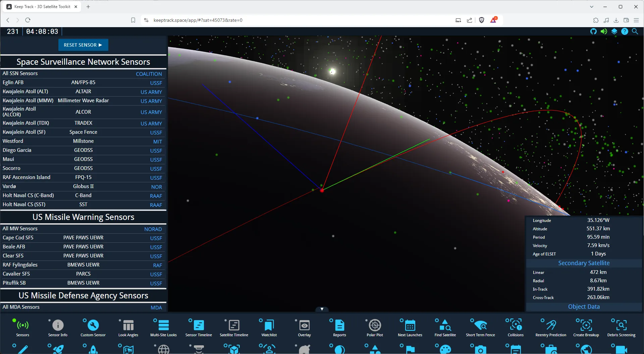644x354 pixels.
Task: Open Brave shields icon
Action: click(x=482, y=20)
